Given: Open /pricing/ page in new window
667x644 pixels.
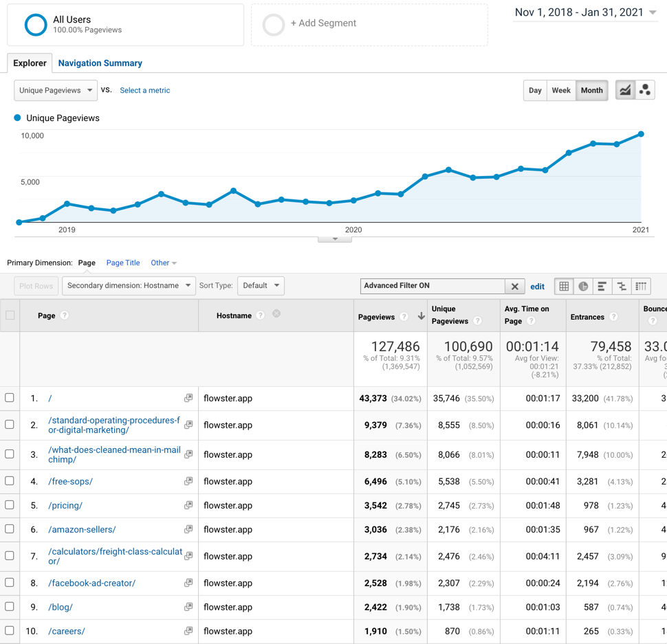Looking at the screenshot, I should click(x=188, y=505).
